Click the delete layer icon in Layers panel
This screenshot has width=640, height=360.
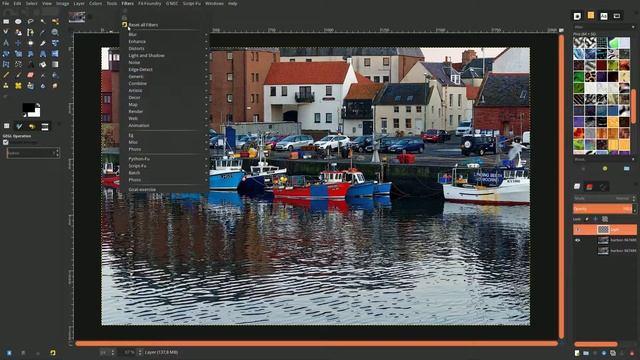(x=632, y=353)
